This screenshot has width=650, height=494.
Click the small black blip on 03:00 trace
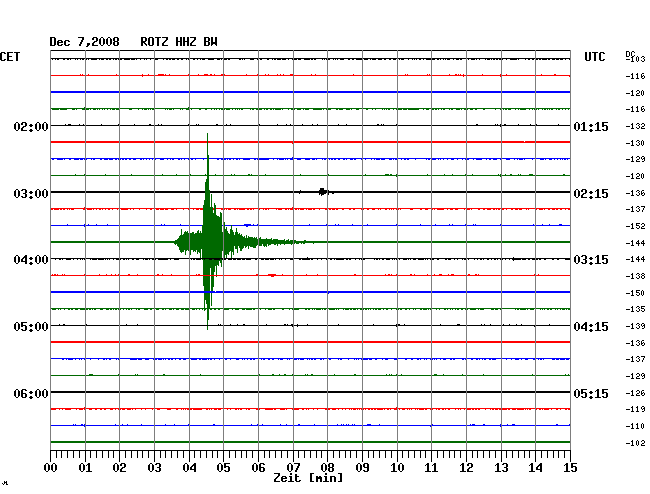click(x=323, y=191)
